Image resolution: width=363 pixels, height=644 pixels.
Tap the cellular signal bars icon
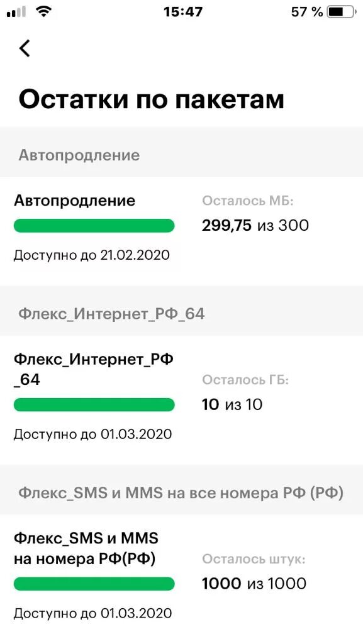point(16,12)
